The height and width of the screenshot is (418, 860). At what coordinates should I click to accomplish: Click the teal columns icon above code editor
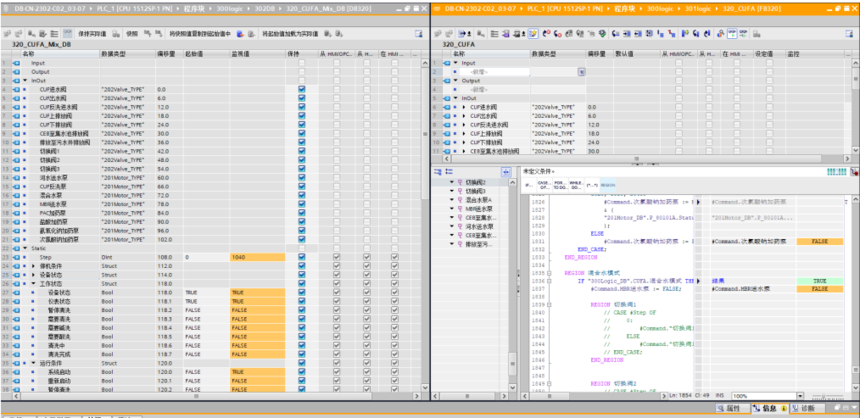pyautogui.click(x=836, y=172)
